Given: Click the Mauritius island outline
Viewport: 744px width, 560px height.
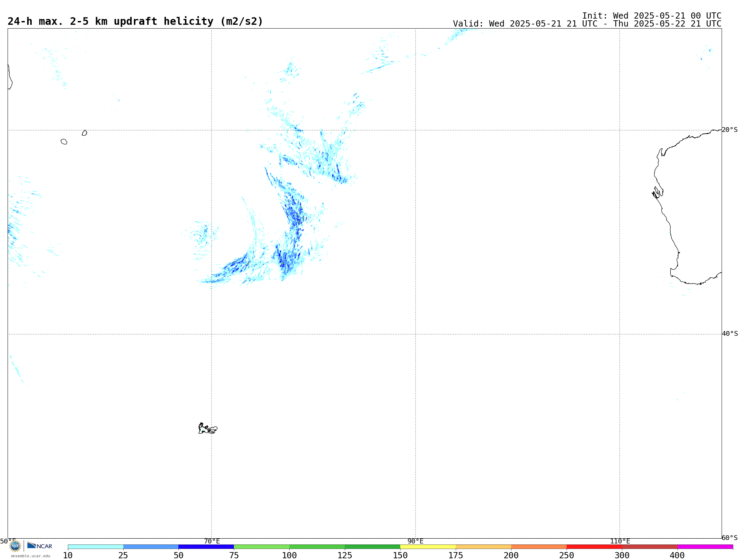Looking at the screenshot, I should click(84, 133).
